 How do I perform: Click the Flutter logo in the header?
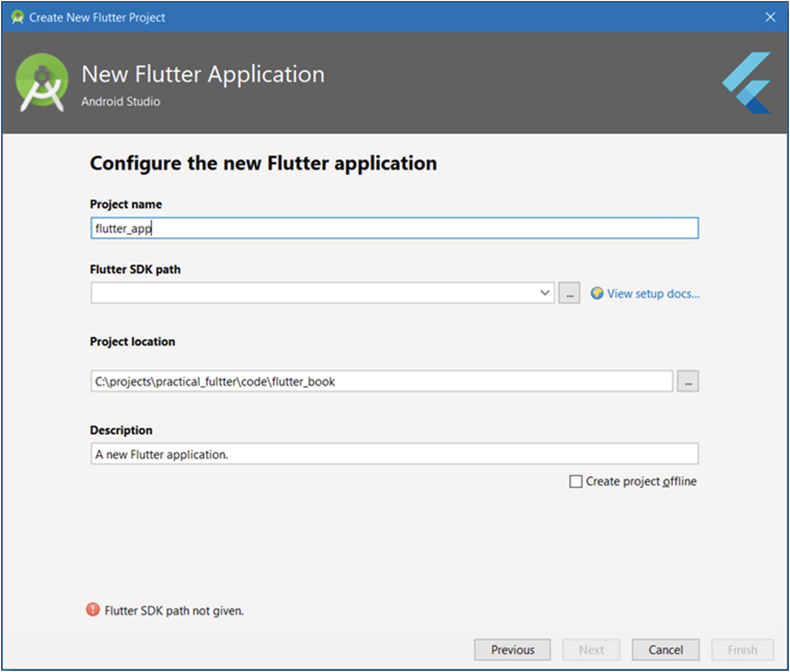[x=747, y=82]
